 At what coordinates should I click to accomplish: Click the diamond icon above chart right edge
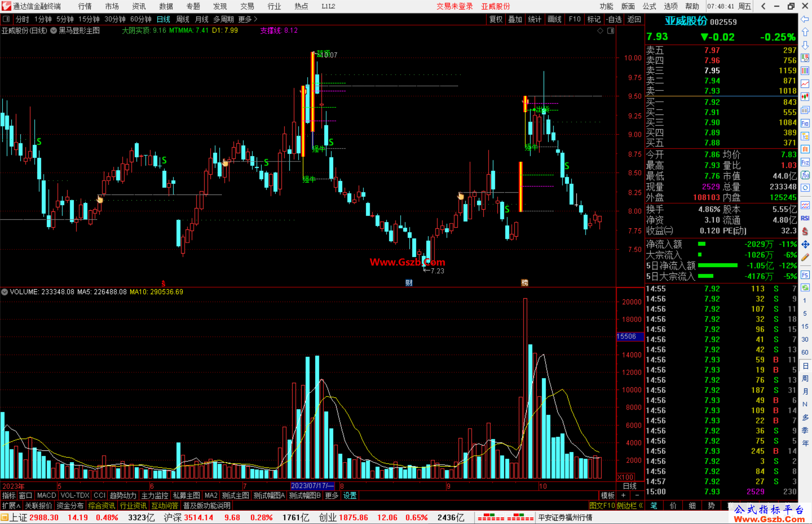(600, 31)
